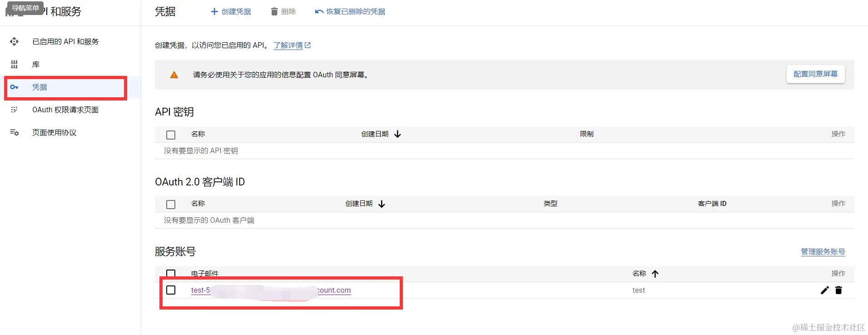This screenshot has height=335, width=868.
Task: Click the undo arrow icon for restore
Action: (319, 11)
